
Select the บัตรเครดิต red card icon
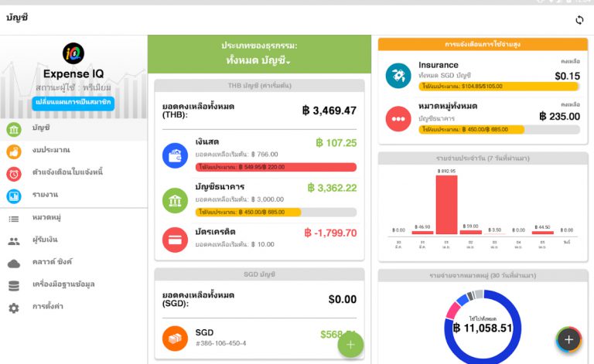click(175, 240)
